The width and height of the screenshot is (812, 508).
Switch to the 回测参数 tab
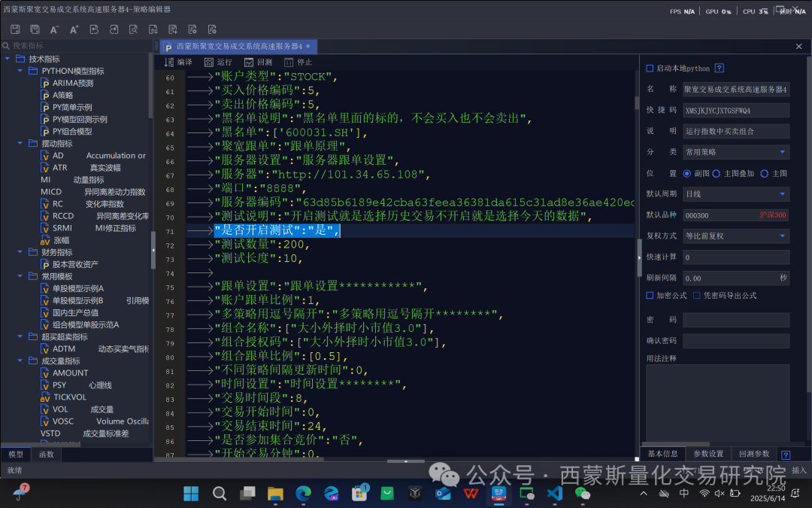coord(754,454)
